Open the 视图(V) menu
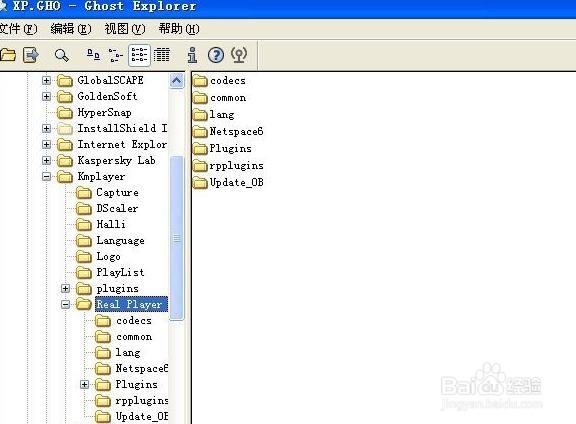This screenshot has width=576, height=424. click(x=125, y=29)
